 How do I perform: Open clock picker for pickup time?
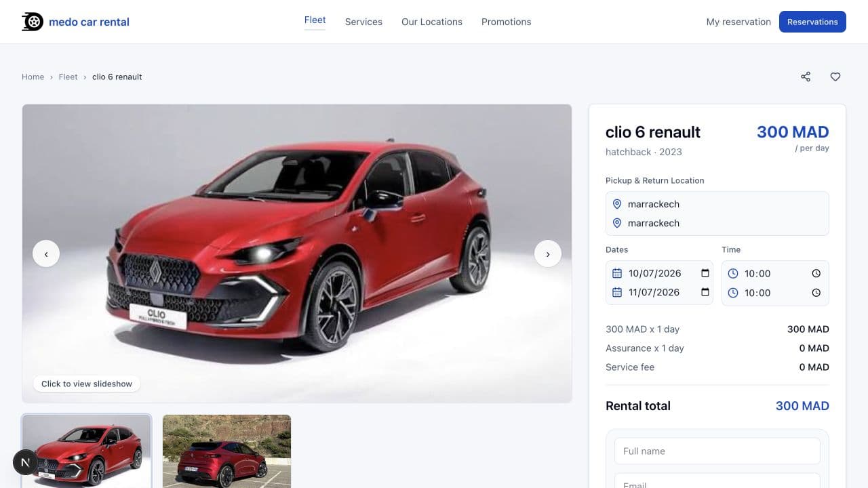point(816,274)
